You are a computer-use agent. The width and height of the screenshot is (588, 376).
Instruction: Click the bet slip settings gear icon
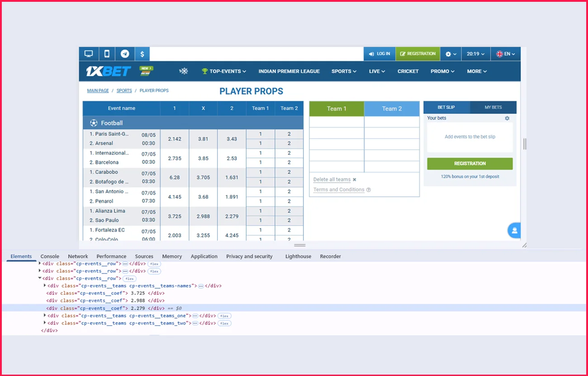(507, 118)
